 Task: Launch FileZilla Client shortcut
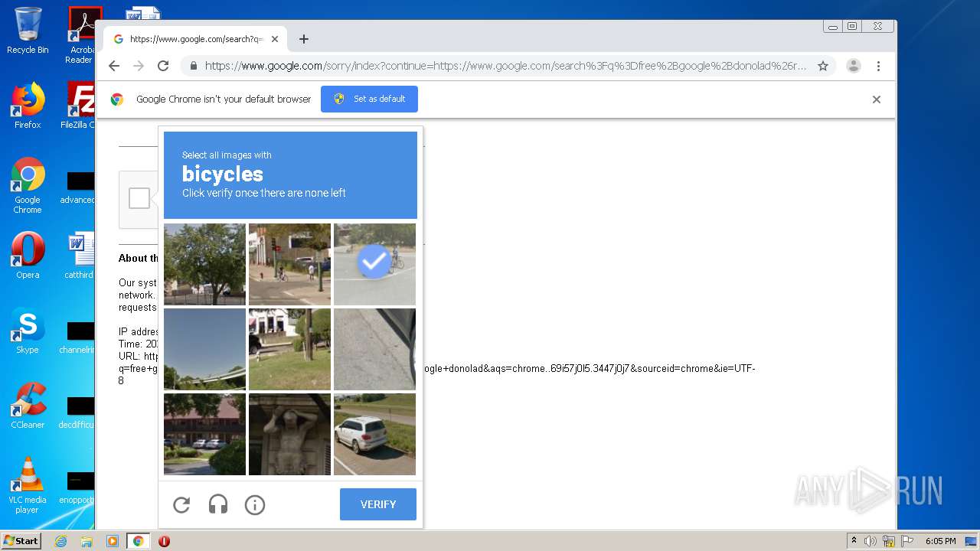80,106
